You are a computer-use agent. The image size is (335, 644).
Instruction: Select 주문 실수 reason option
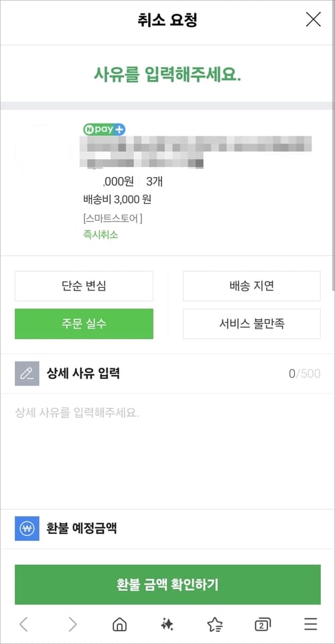[x=84, y=323]
